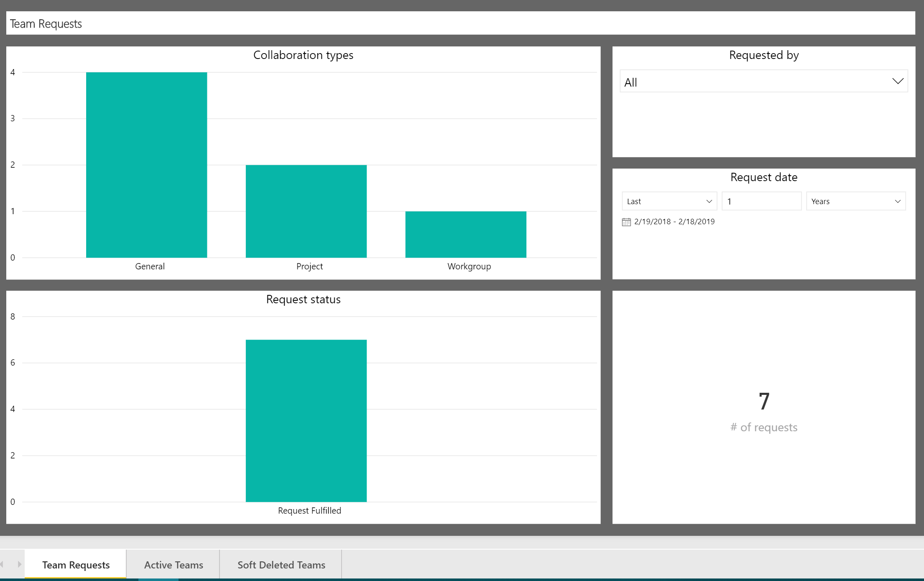Image resolution: width=924 pixels, height=581 pixels.
Task: Open the Soft Deleted Teams tab
Action: point(281,565)
